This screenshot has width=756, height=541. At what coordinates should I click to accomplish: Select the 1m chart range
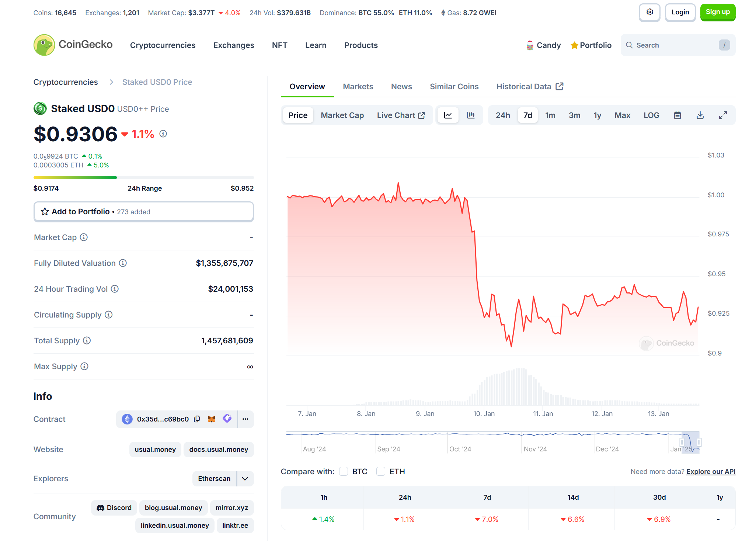(x=550, y=115)
